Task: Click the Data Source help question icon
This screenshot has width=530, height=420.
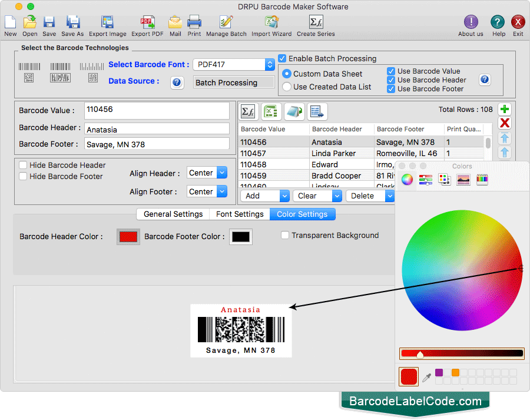Action: click(x=177, y=82)
